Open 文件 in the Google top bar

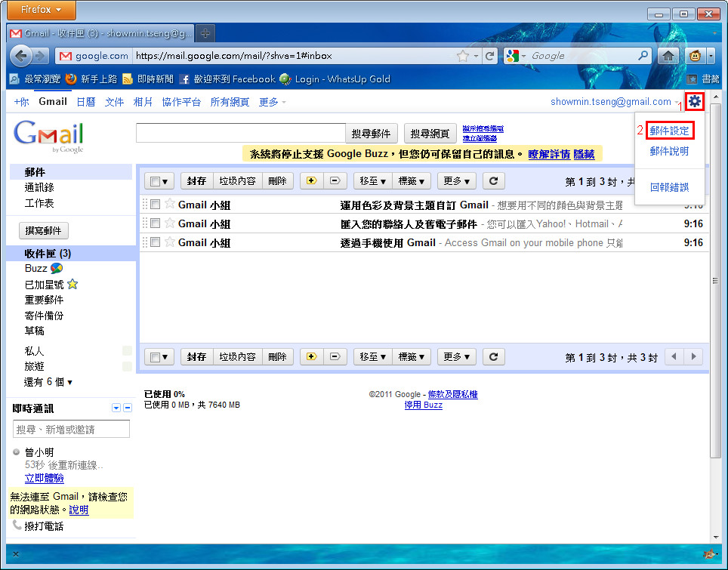coord(114,102)
